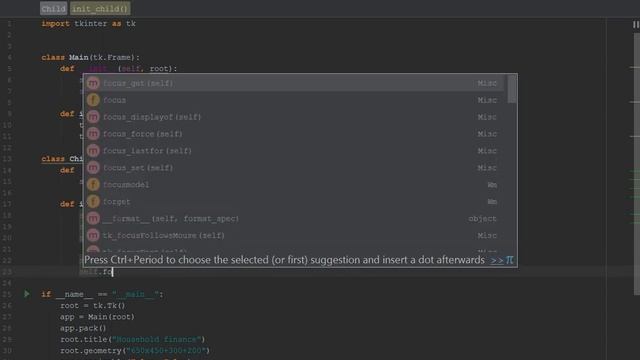Viewport: 640px width, 360px height.
Task: Click the pause icon above the error stripe
Action: click(x=636, y=24)
